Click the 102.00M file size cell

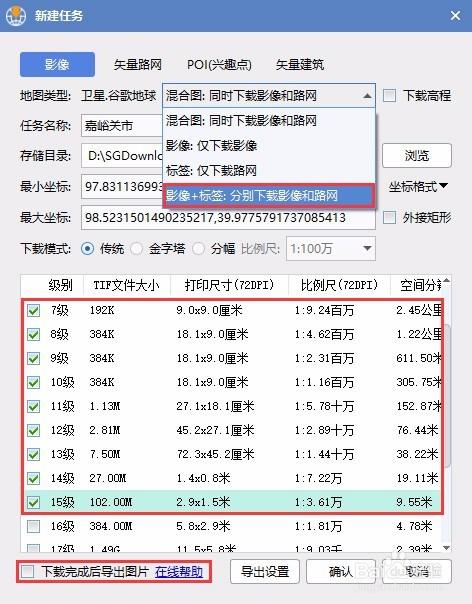(111, 502)
